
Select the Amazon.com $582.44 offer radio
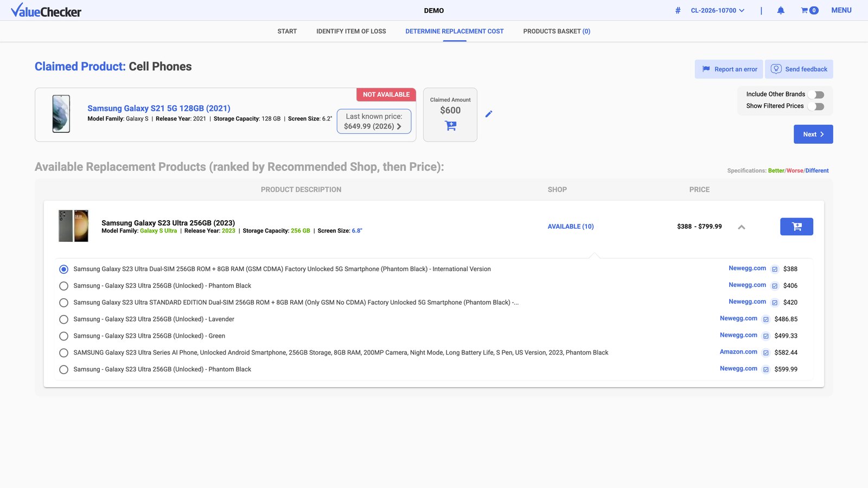[63, 353]
